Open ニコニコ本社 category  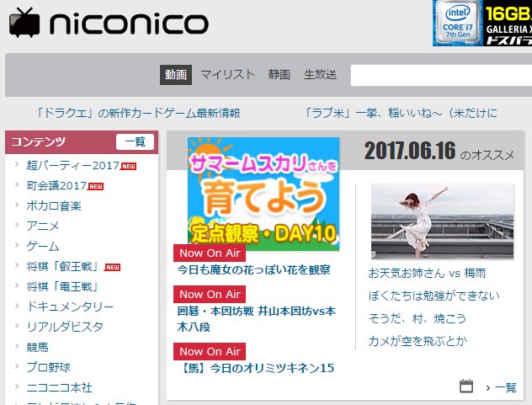(60, 387)
